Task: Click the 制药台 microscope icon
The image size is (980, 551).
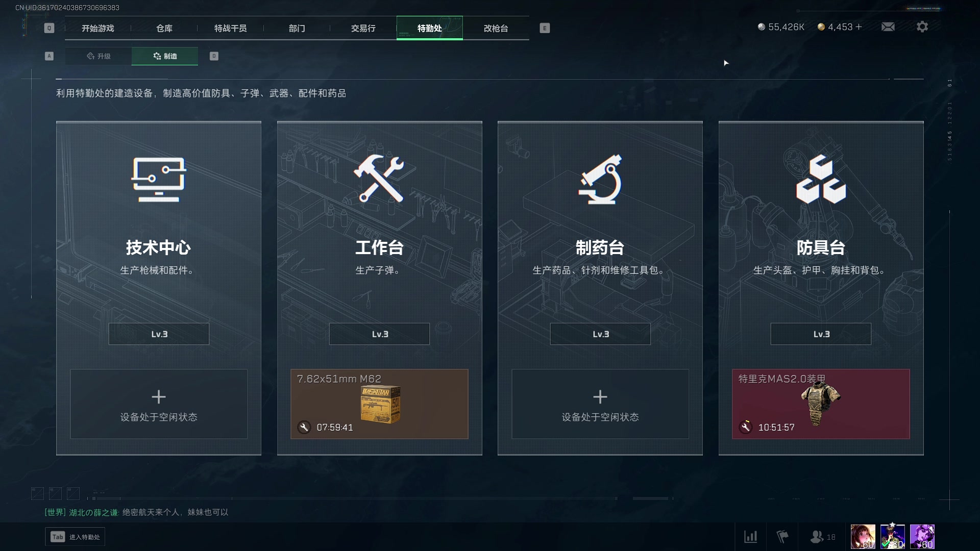Action: (600, 179)
